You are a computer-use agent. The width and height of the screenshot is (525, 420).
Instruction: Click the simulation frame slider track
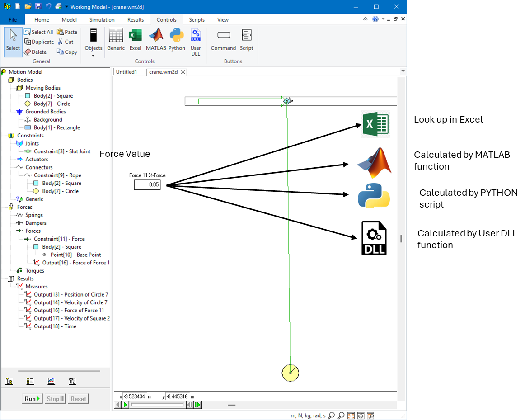158,405
